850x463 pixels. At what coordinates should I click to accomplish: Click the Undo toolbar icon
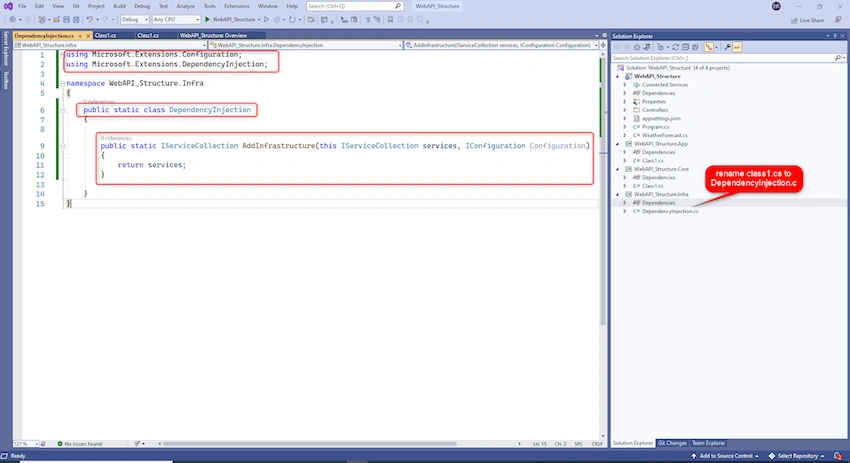(x=89, y=20)
